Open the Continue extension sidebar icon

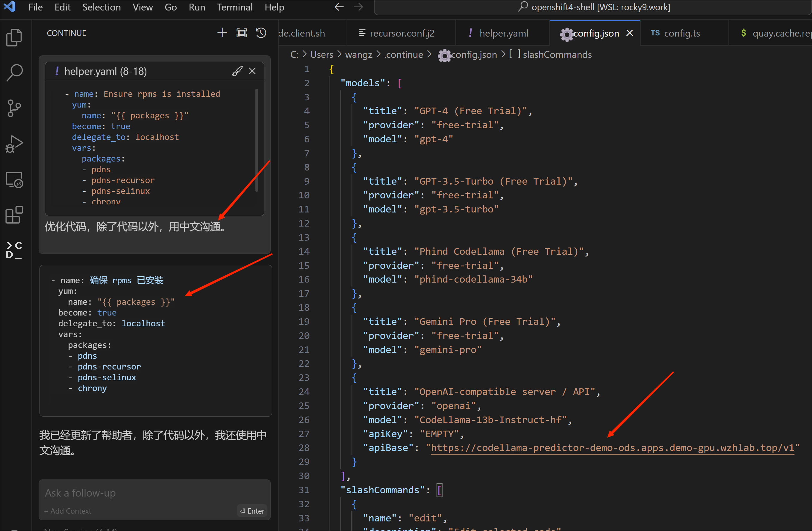(14, 250)
